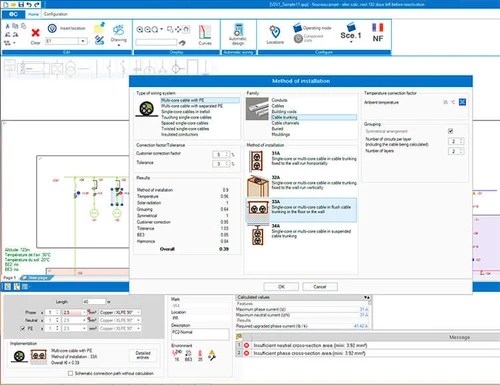Click the Insert location icon
Screen dimensions: 500x385
pyautogui.click(x=52, y=28)
